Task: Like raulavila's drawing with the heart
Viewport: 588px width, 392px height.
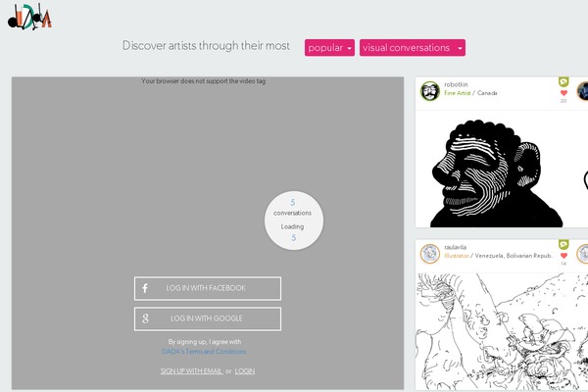Action: point(563,256)
